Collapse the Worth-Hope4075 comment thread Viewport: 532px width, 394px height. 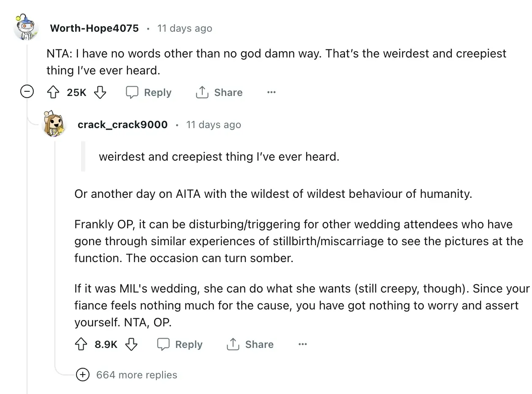(x=27, y=92)
